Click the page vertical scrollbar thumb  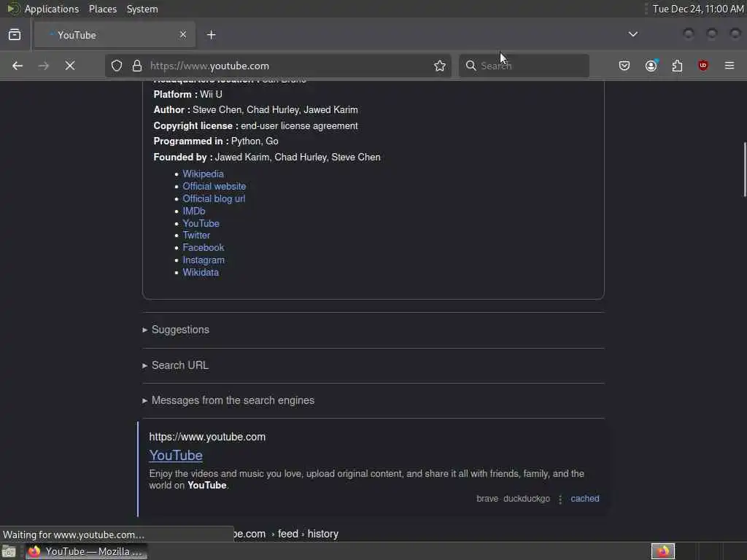(745, 169)
